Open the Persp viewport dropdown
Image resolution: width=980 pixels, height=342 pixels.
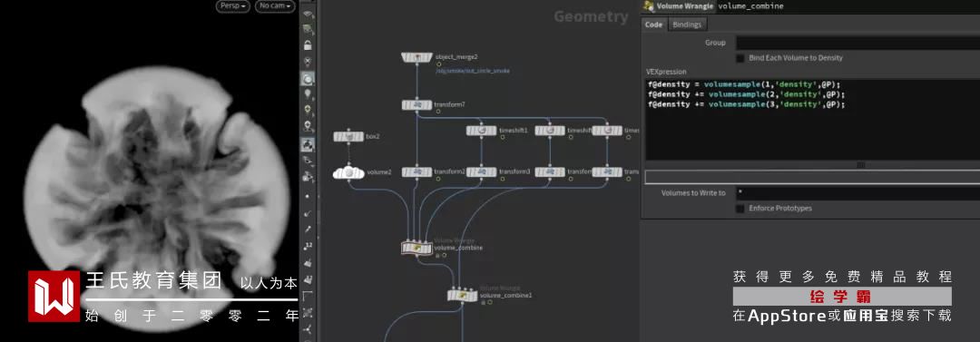(x=232, y=6)
